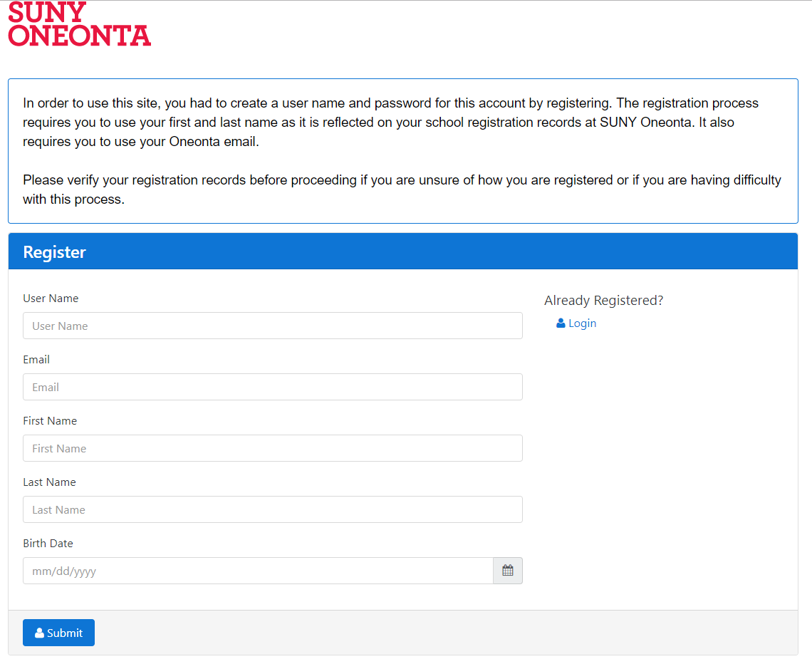The image size is (812, 664).
Task: Click the 'Last Name' field label
Action: [49, 482]
